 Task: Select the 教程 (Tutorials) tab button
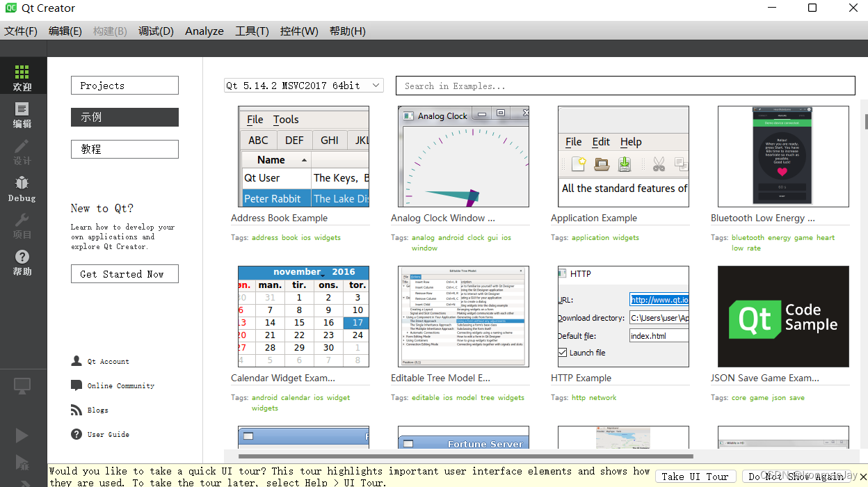[124, 149]
